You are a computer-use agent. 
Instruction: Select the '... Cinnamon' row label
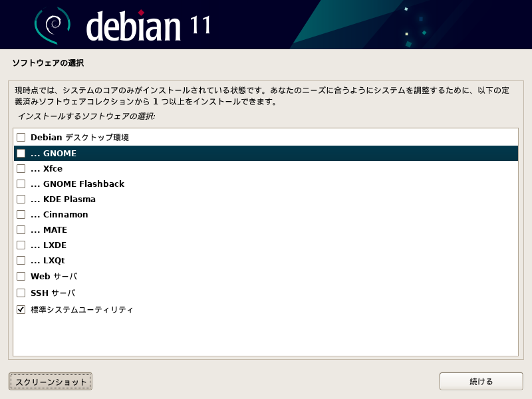[x=59, y=214]
